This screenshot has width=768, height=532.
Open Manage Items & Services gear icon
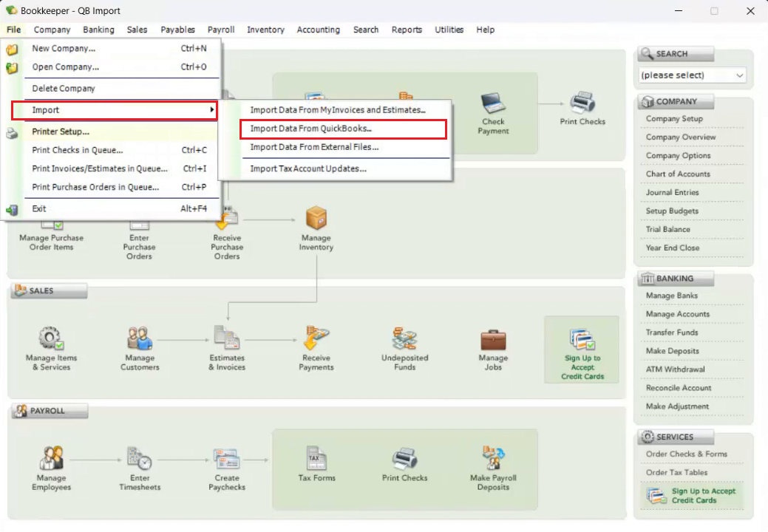pos(51,338)
